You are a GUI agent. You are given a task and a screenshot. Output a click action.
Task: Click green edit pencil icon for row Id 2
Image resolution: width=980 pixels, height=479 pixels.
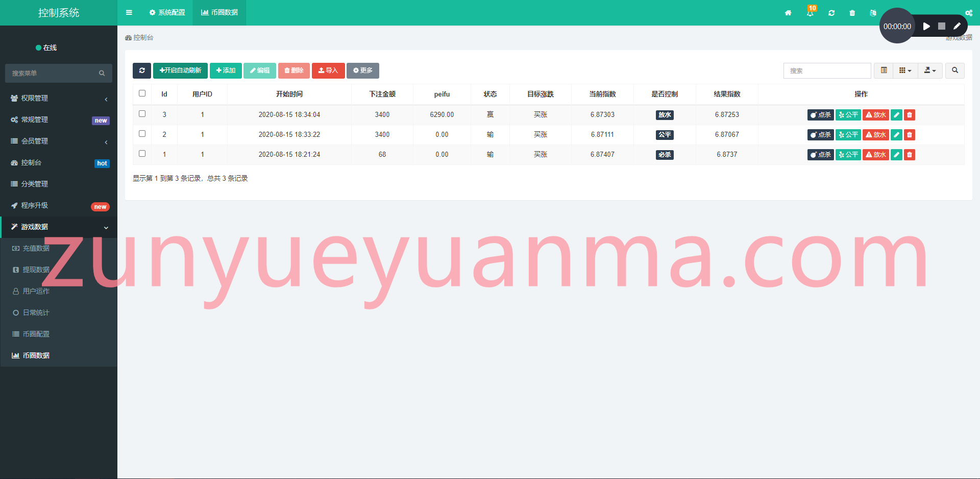[x=896, y=135]
